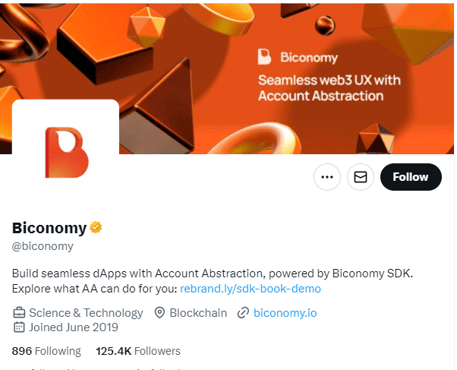This screenshot has width=457, height=370.
Task: Click the location pin icon
Action: [x=160, y=313]
